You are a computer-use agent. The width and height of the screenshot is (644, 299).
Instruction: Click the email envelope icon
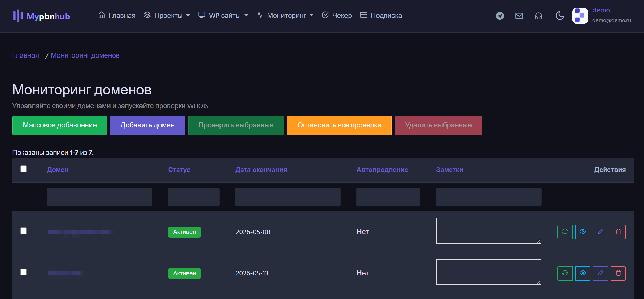click(x=519, y=16)
